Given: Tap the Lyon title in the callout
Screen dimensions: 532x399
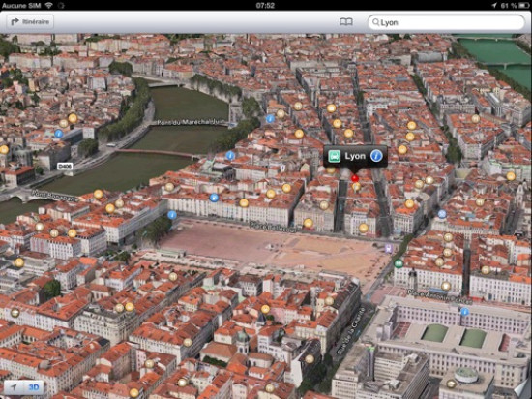Looking at the screenshot, I should tap(355, 156).
